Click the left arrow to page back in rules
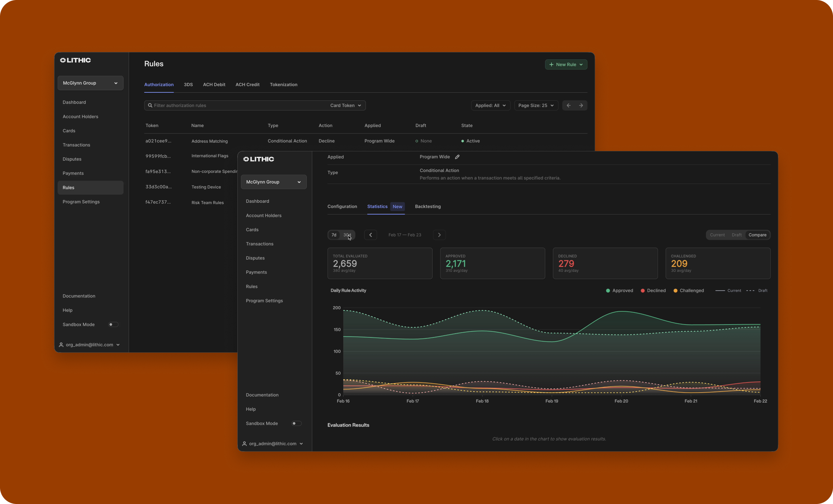 coord(569,105)
